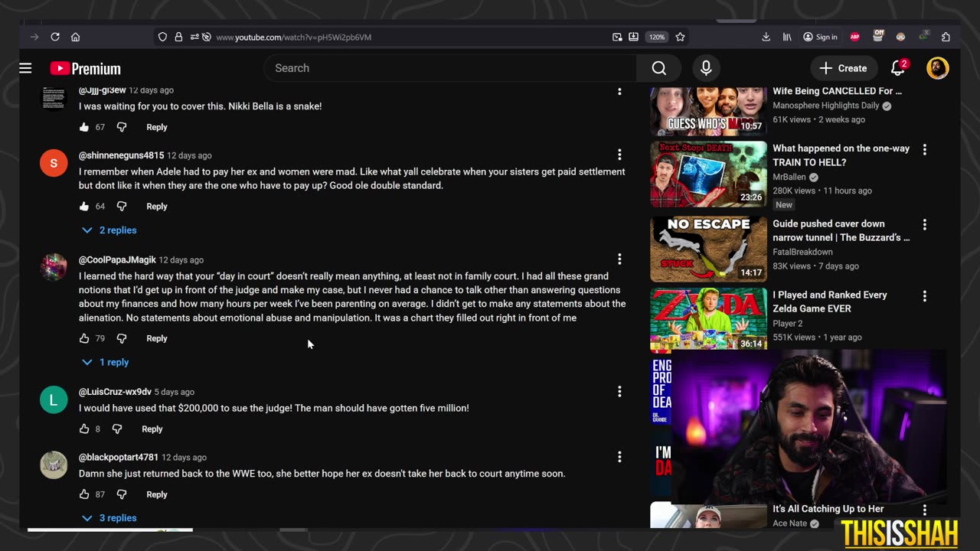Go to browser home page
980x551 pixels.
coord(75,37)
